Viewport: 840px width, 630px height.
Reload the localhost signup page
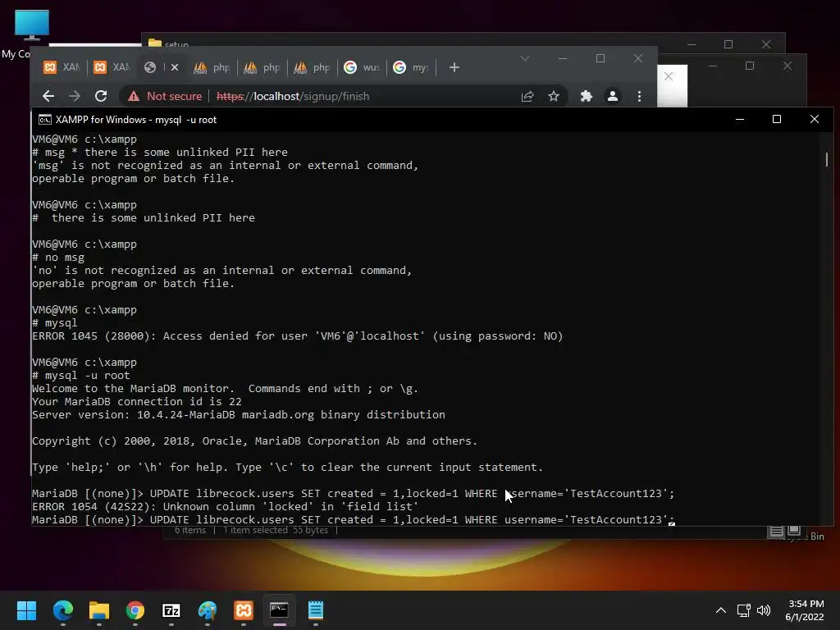point(101,97)
